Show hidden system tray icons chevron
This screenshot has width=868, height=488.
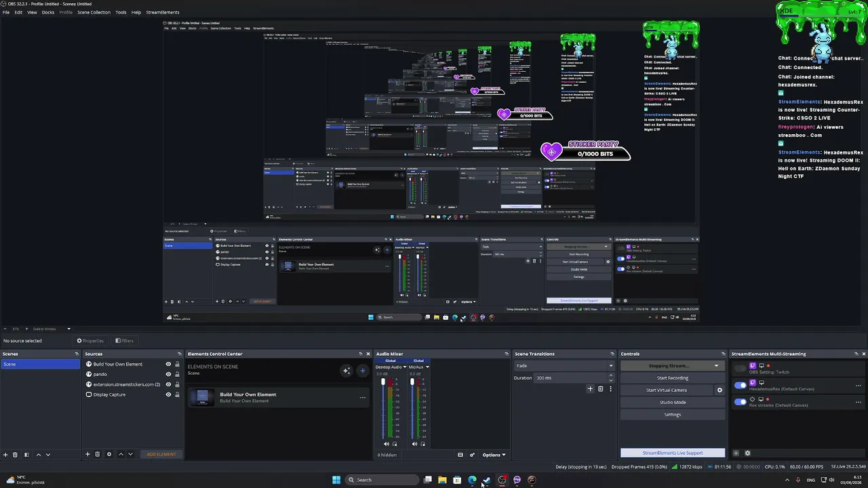[787, 480]
